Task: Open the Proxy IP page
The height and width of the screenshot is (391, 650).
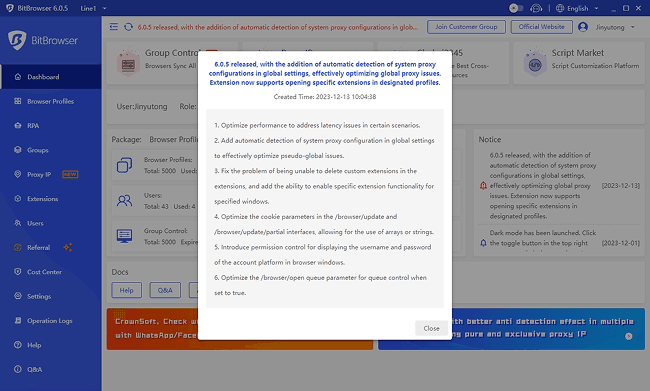Action: [x=51, y=174]
